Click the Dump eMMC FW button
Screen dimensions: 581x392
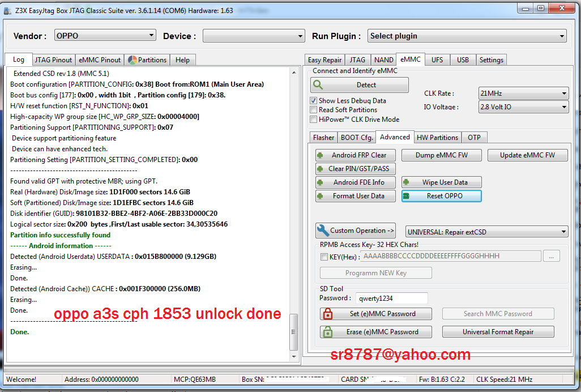(x=442, y=155)
